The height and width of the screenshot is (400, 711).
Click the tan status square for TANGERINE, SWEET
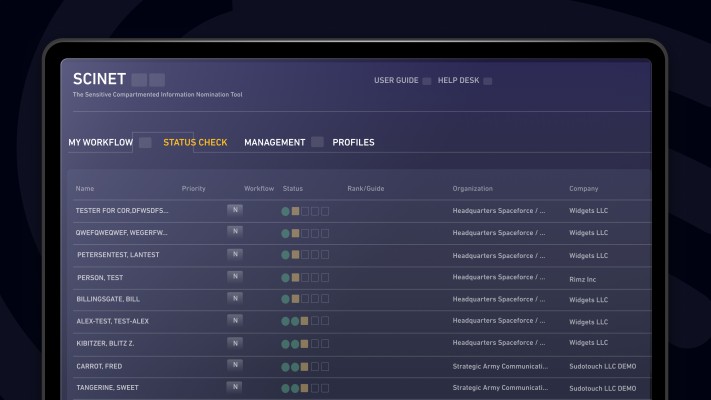pos(304,388)
